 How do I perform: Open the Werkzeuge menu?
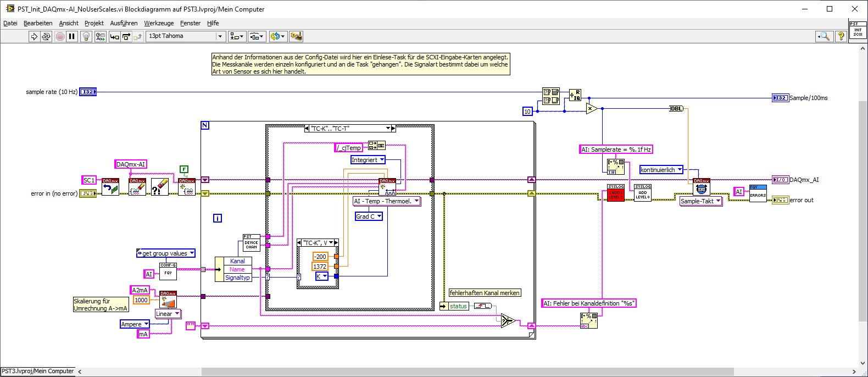pos(159,23)
